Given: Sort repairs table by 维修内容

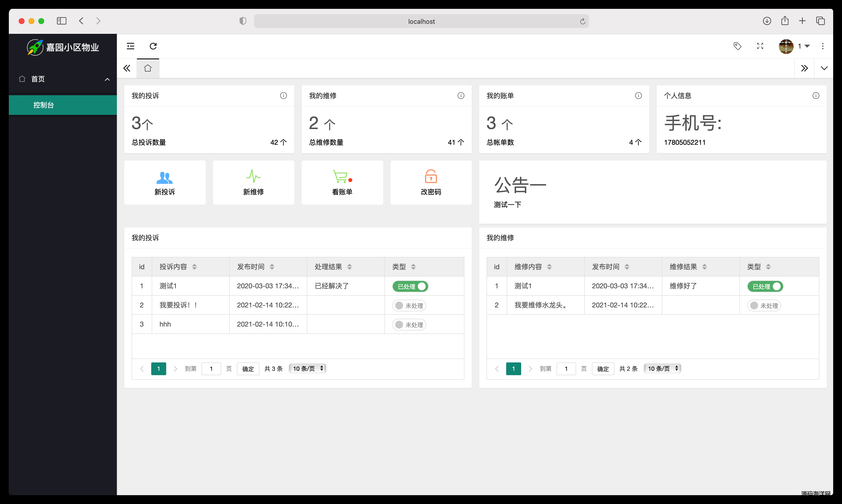Looking at the screenshot, I should pos(549,267).
